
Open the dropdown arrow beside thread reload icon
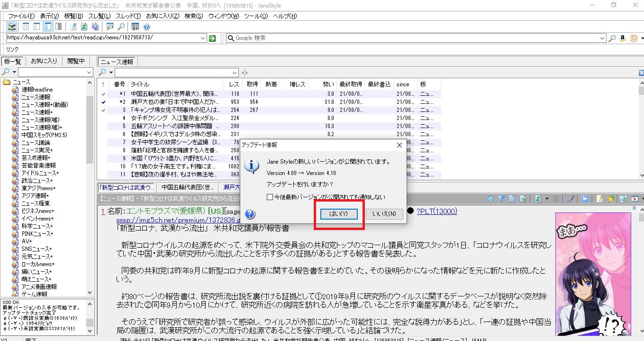[546, 199]
